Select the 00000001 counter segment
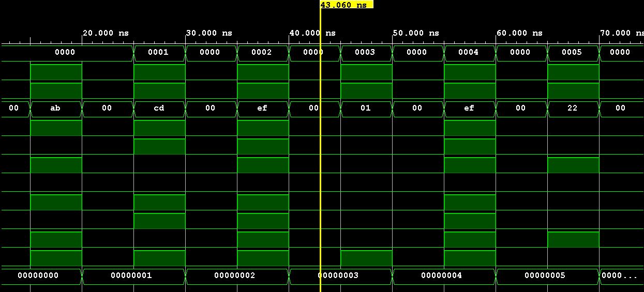Image resolution: width=644 pixels, height=292 pixels. tap(132, 275)
